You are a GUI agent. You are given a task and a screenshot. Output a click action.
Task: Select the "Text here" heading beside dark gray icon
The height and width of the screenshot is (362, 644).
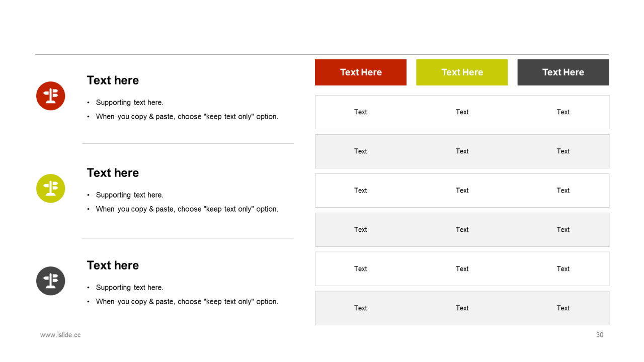(x=113, y=265)
